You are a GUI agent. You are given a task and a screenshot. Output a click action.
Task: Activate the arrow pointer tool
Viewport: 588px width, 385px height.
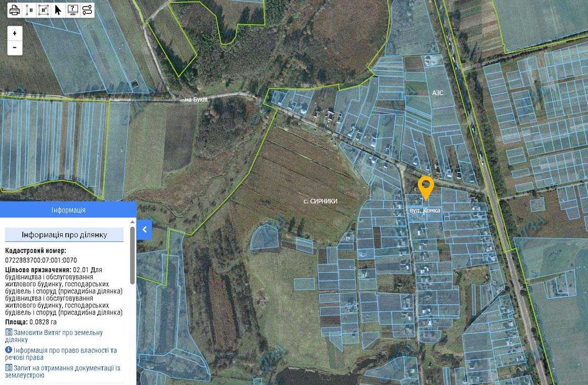pyautogui.click(x=58, y=10)
